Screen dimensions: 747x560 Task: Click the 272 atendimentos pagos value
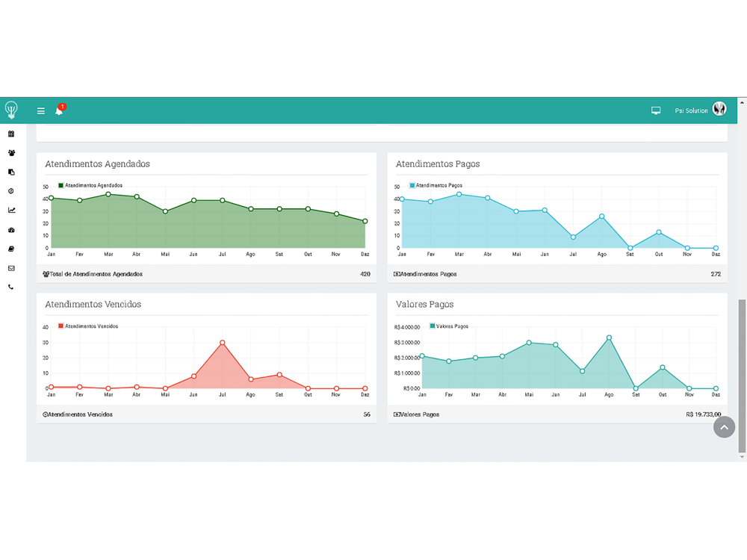click(x=716, y=274)
